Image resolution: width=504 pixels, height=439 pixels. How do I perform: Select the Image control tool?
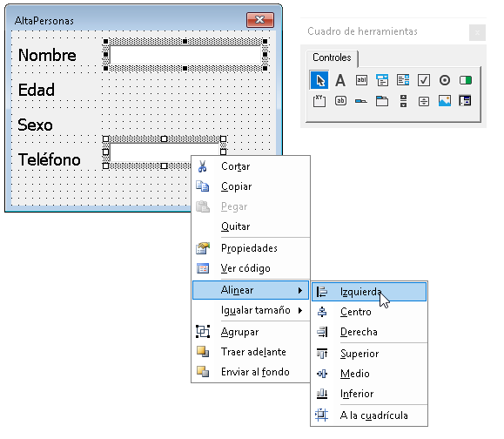(445, 101)
